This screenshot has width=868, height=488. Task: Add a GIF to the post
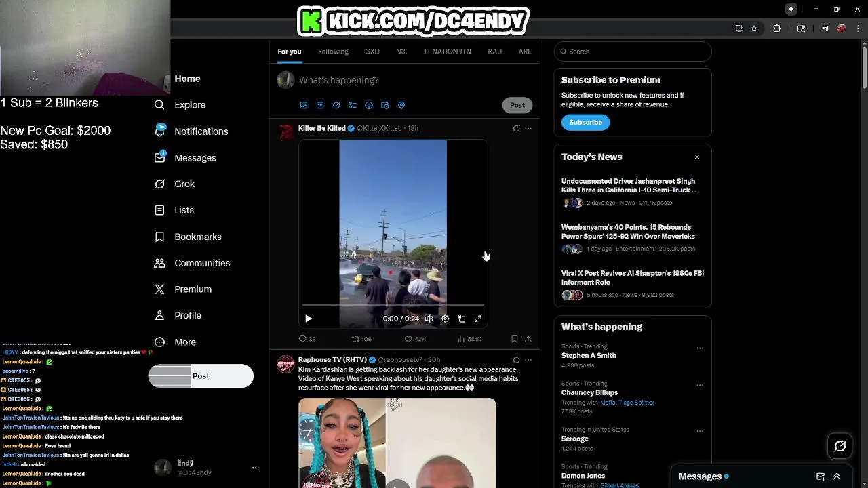pos(320,105)
